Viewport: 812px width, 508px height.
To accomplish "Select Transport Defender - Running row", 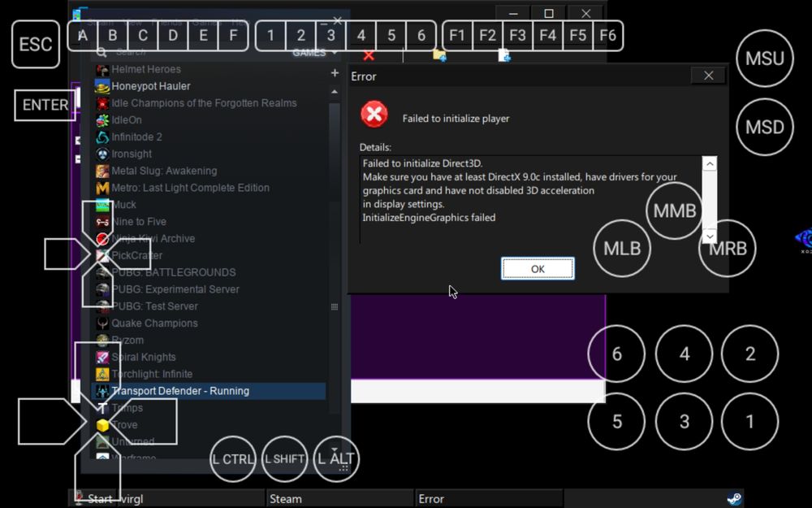I will pyautogui.click(x=209, y=391).
